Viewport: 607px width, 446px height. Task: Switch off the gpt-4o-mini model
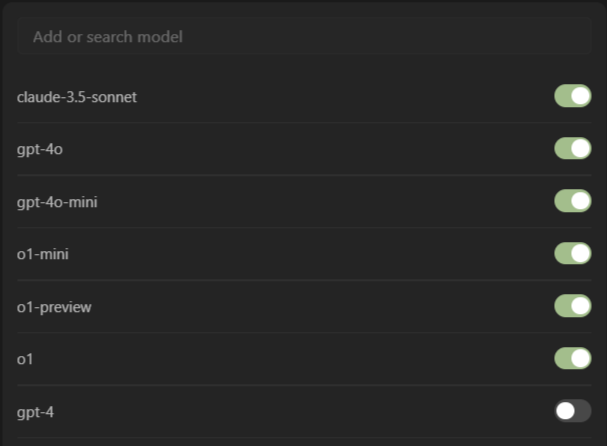(x=573, y=201)
